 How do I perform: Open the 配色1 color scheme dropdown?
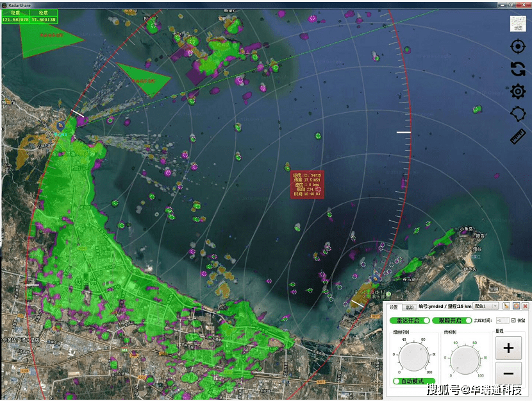485,306
